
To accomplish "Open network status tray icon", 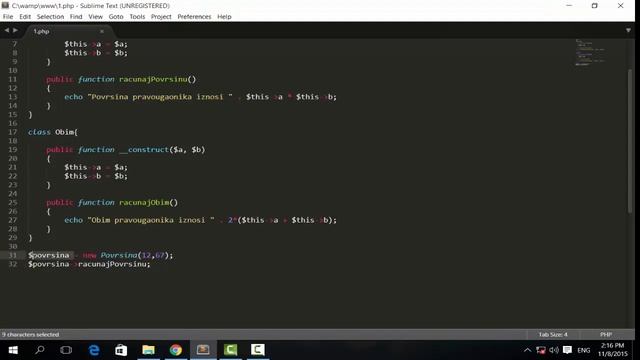I will [x=541, y=350].
